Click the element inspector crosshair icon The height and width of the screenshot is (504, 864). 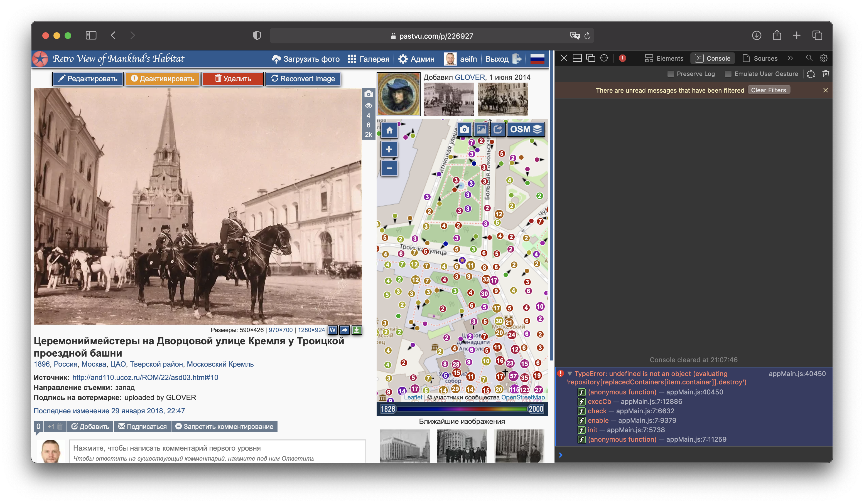604,58
